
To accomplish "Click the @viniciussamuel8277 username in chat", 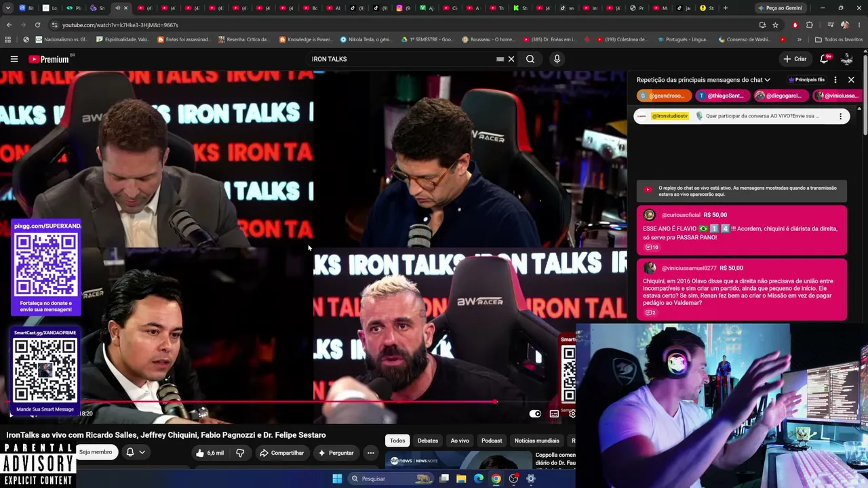I will [689, 268].
